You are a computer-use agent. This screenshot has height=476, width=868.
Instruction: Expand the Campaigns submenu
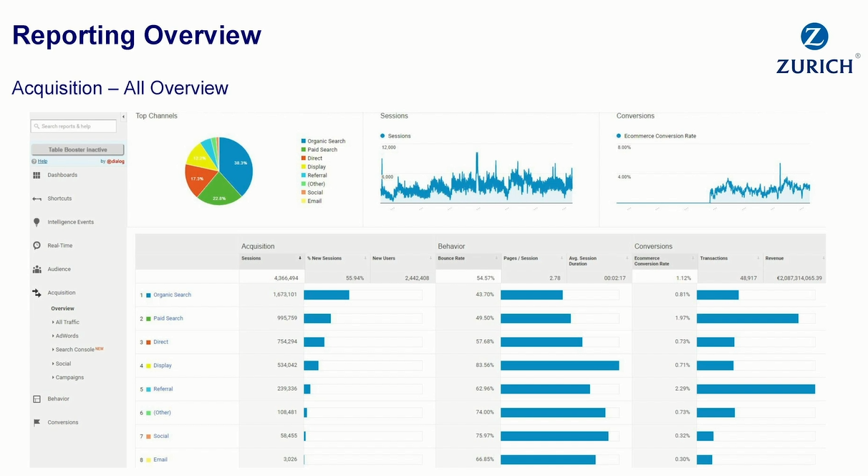[x=69, y=377]
